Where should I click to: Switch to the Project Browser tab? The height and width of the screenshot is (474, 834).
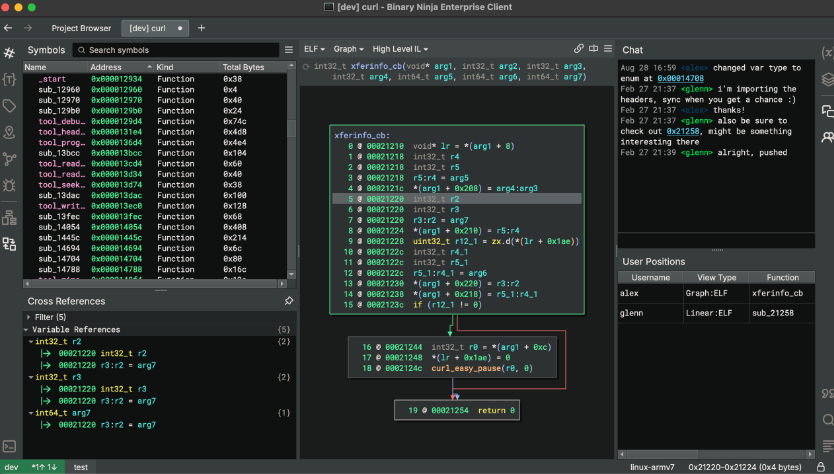pos(82,28)
